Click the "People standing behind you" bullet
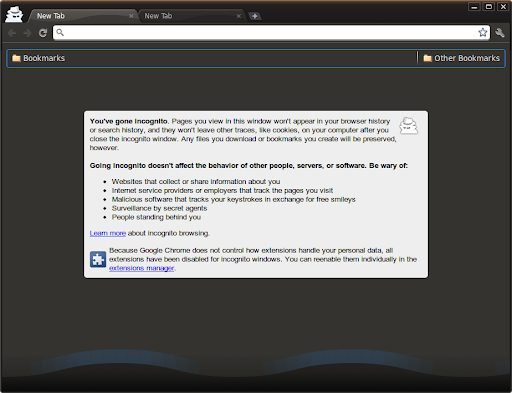Image resolution: width=512 pixels, height=393 pixels. point(156,217)
